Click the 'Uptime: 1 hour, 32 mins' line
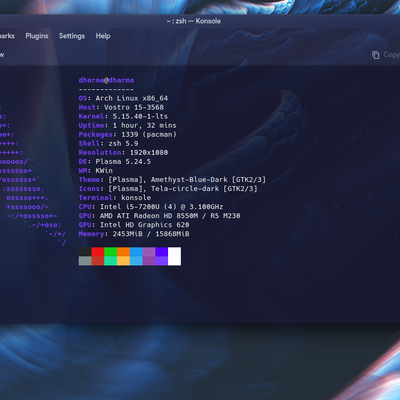The width and height of the screenshot is (400, 400). point(128,125)
